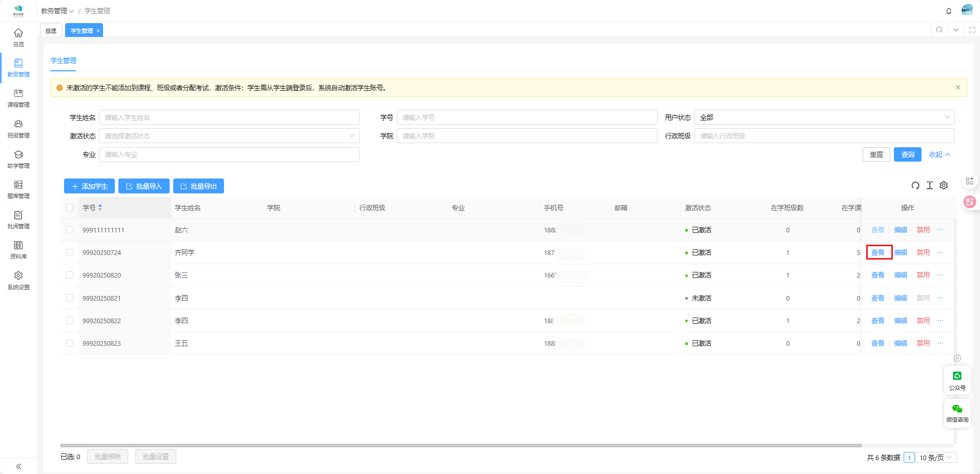The width and height of the screenshot is (980, 474).
Task: Open the 总览 home icon in sidebar
Action: tap(18, 37)
